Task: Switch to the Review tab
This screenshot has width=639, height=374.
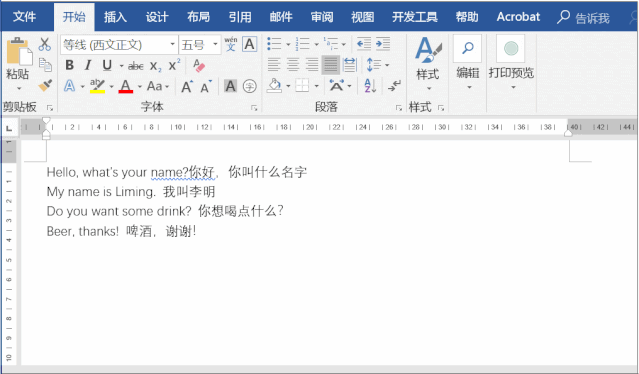Action: click(322, 17)
